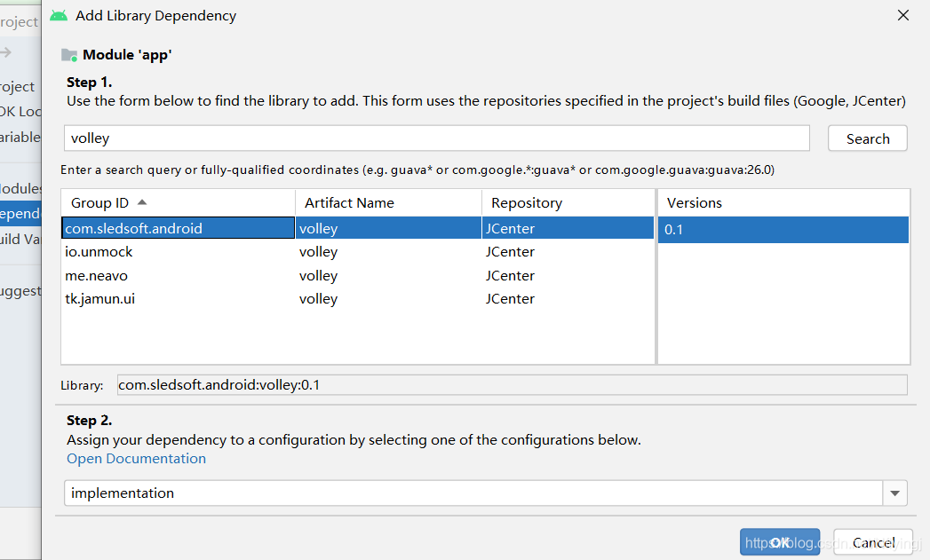Click the Android icon in title bar

59,15
